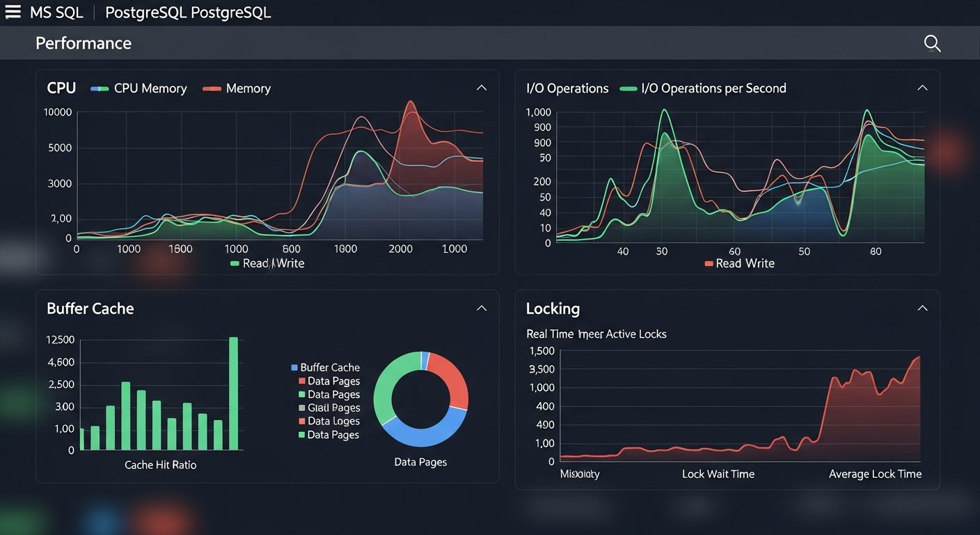Screen dimensions: 980x535
Task: Collapse the Buffer Cache panel
Action: 481,308
